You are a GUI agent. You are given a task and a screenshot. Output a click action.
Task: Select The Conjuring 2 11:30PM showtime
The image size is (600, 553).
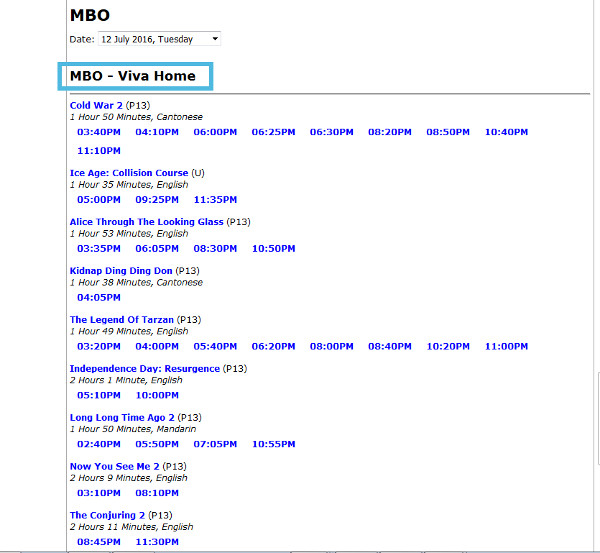tap(157, 542)
